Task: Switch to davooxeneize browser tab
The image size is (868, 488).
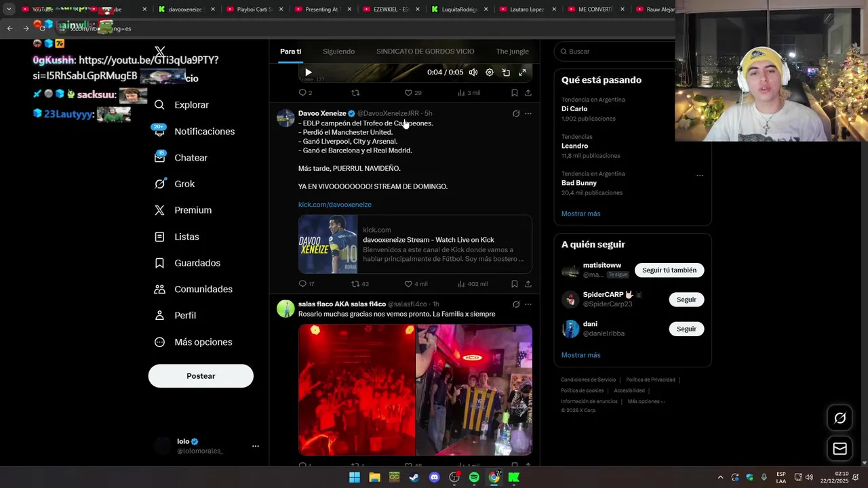Action: click(x=185, y=9)
